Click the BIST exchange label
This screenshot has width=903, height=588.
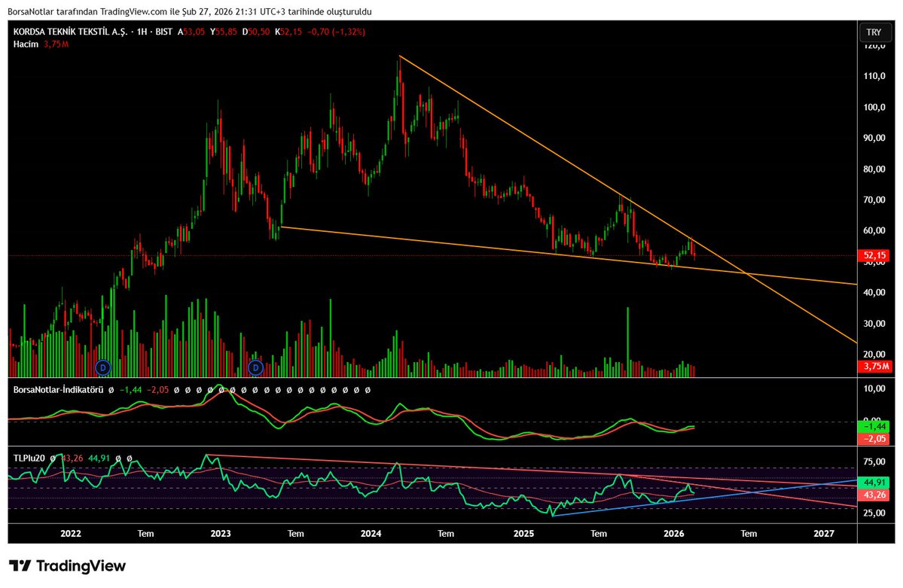[x=163, y=32]
